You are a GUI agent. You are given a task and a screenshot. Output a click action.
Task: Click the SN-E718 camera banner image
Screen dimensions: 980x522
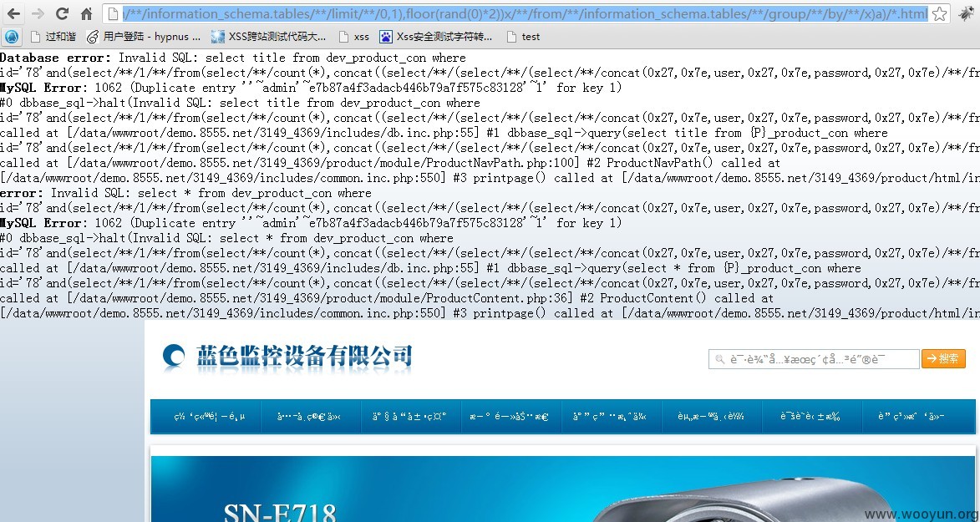click(562, 489)
